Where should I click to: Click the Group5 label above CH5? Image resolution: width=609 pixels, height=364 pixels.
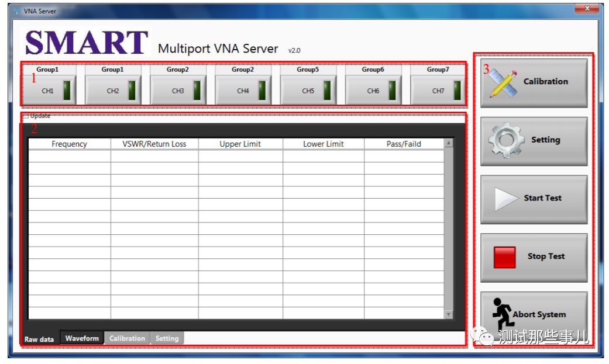[x=308, y=70]
